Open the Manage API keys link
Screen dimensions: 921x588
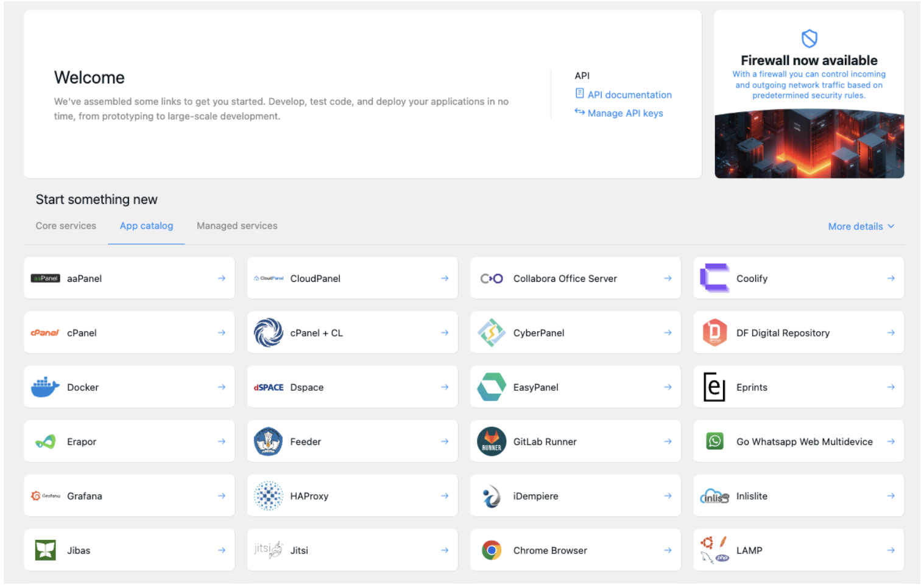pyautogui.click(x=625, y=113)
